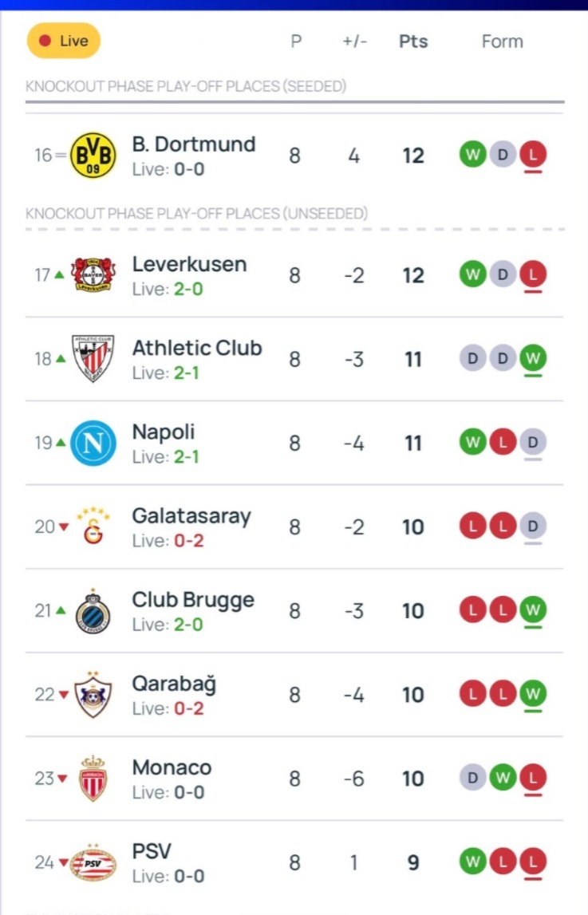This screenshot has height=915, width=588.
Task: Open the B. Dortmund team name link
Action: pos(194,144)
